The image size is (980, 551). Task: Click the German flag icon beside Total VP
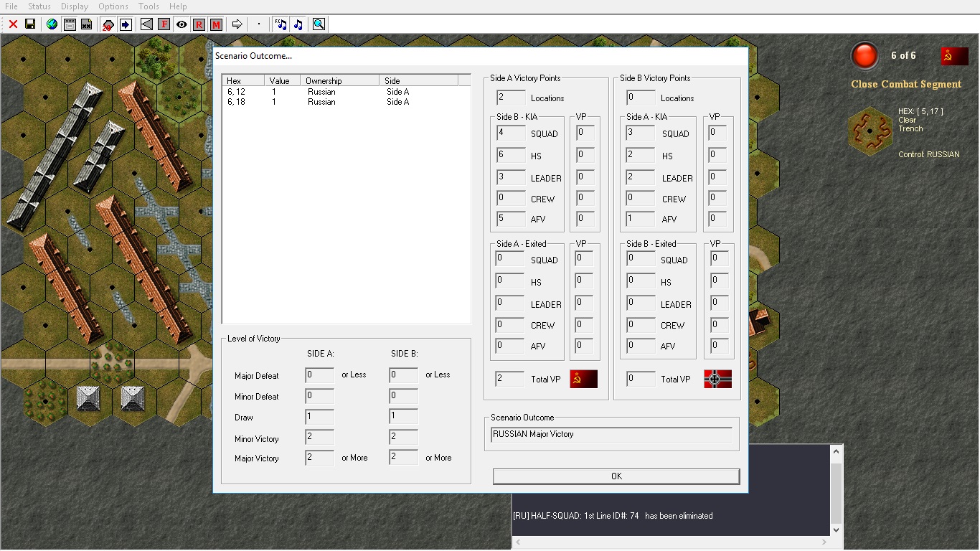717,379
